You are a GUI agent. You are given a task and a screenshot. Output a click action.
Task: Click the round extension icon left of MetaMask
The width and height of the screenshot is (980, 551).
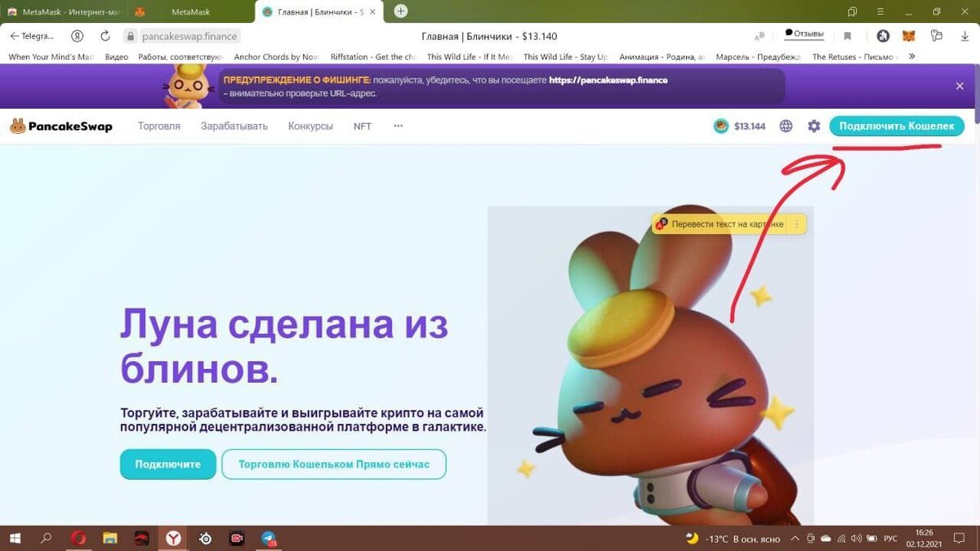pos(883,36)
